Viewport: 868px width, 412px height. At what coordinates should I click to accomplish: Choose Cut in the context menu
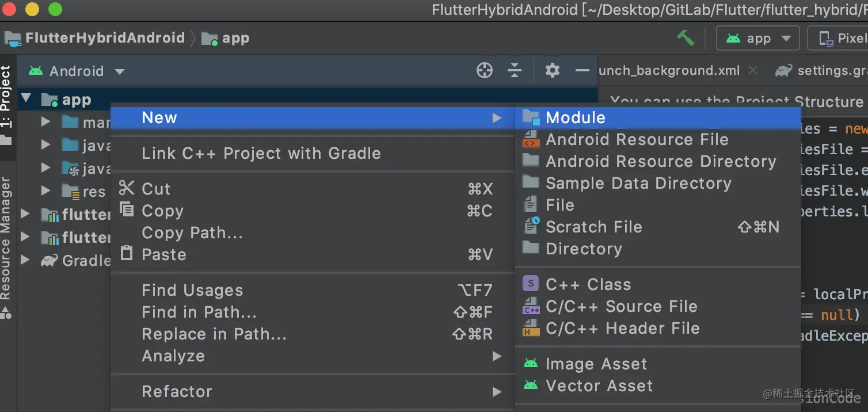tap(311, 189)
